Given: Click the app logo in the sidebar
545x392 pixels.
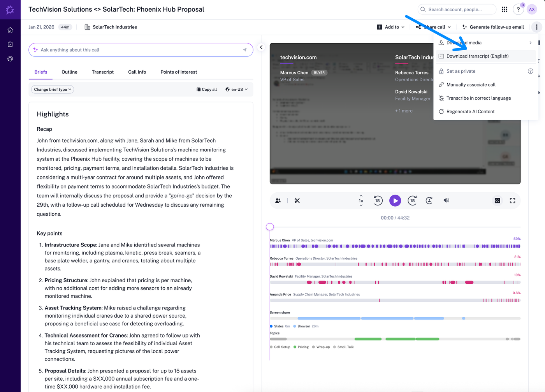Looking at the screenshot, I should click(x=10, y=10).
